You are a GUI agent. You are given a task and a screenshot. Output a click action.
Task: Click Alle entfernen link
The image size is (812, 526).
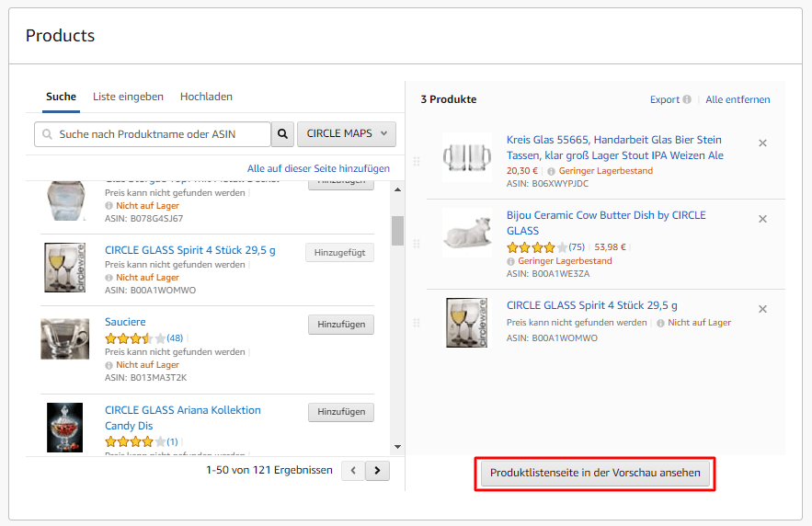738,99
